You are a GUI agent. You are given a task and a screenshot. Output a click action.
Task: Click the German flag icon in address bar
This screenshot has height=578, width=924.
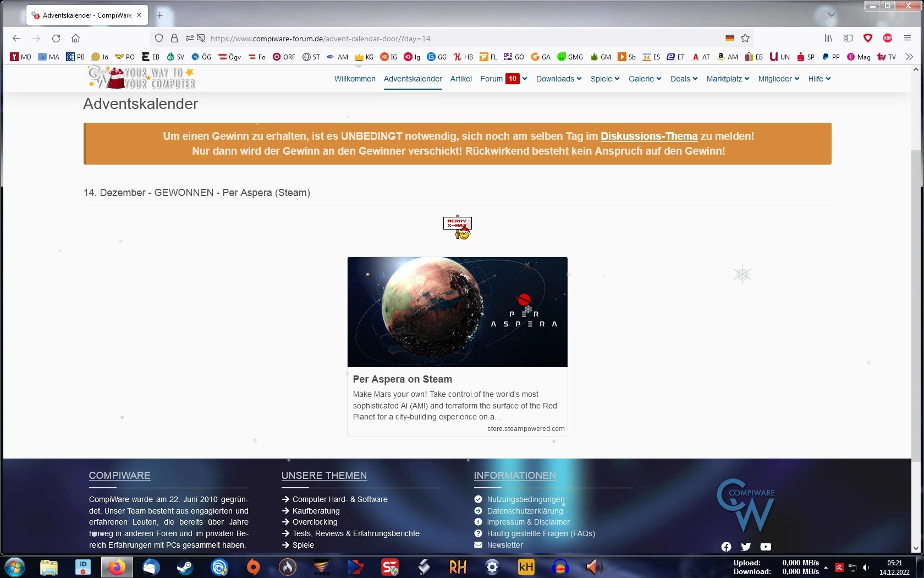[730, 39]
